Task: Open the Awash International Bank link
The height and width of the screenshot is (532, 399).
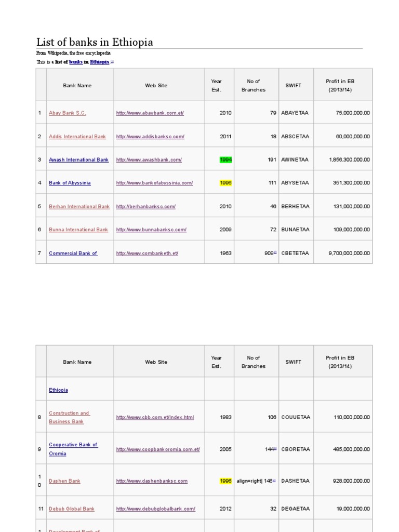Action: point(78,160)
